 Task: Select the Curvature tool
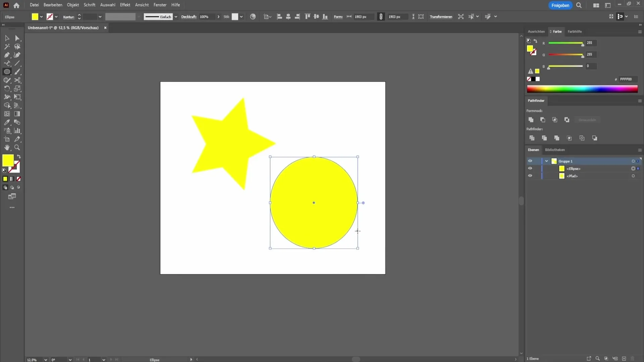[17, 55]
